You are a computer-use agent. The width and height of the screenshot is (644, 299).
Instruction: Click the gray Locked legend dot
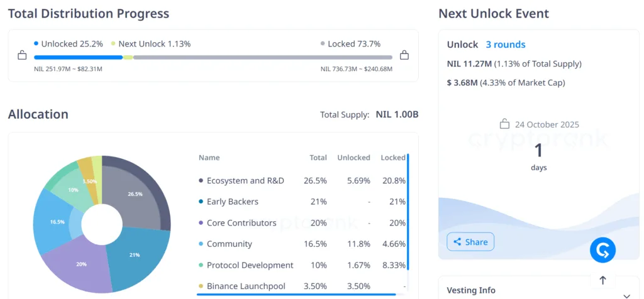[x=323, y=44]
